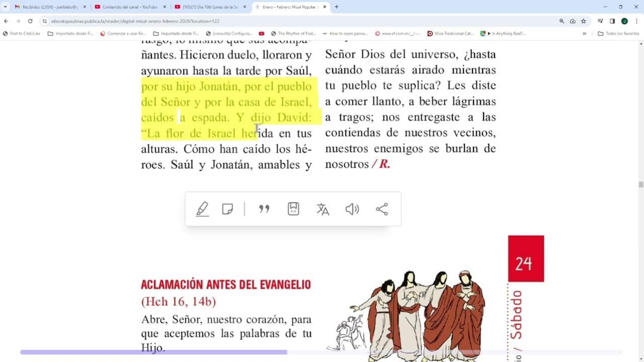Click 'Señor Dios del universo' line
Screen dimensions: 644x362
tap(411, 54)
